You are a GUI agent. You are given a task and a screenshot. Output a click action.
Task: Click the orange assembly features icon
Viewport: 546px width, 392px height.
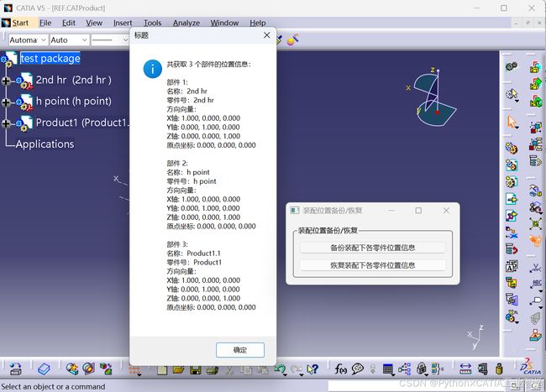tap(536, 241)
